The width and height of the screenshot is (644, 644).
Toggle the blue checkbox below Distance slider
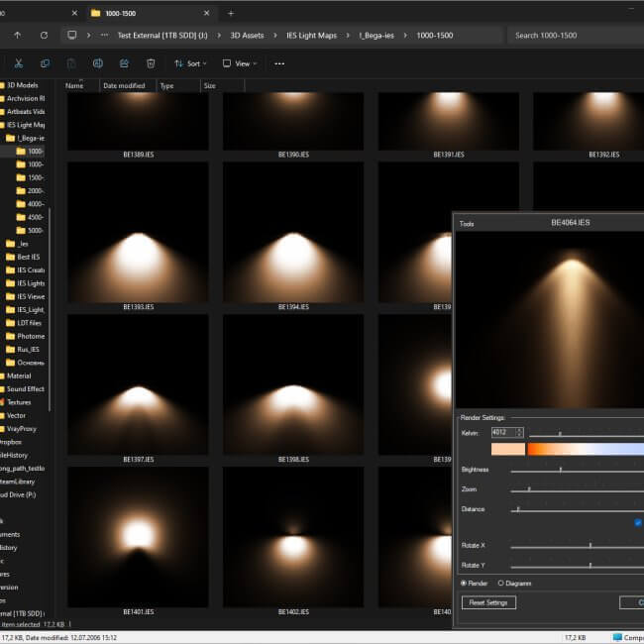coord(638,522)
